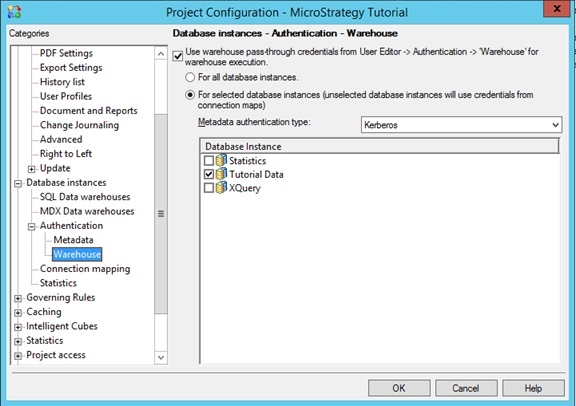Choose 'For selected database instances' radio button

pyautogui.click(x=190, y=95)
